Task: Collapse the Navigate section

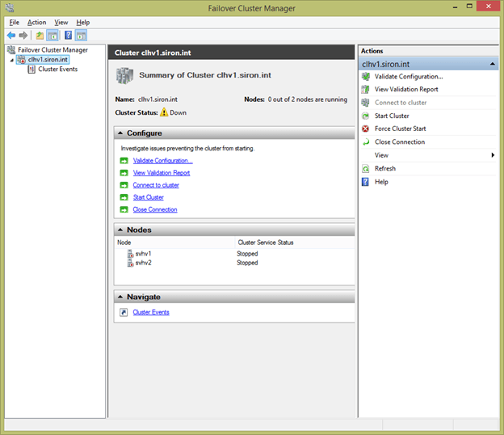Action: click(120, 297)
